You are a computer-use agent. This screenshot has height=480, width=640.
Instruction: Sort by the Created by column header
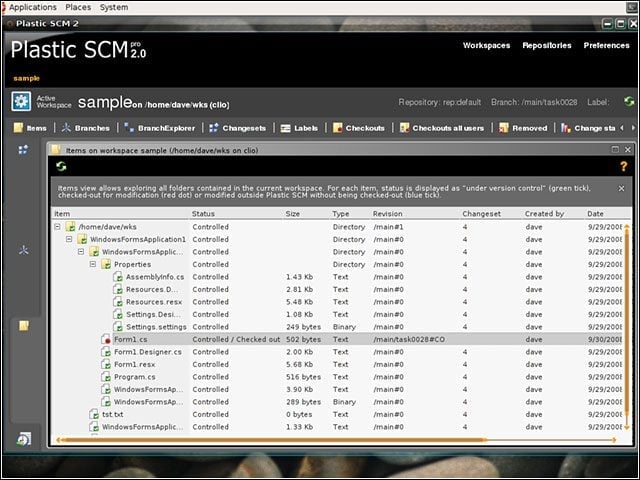click(x=554, y=213)
